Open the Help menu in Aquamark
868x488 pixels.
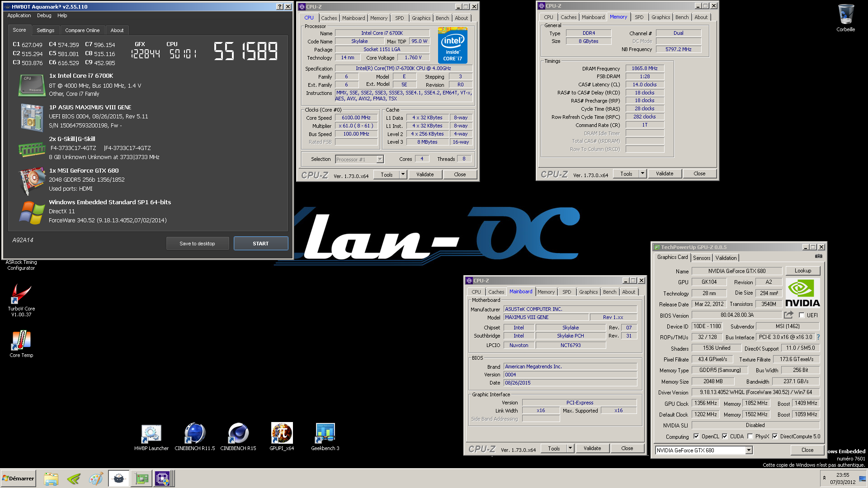click(62, 15)
